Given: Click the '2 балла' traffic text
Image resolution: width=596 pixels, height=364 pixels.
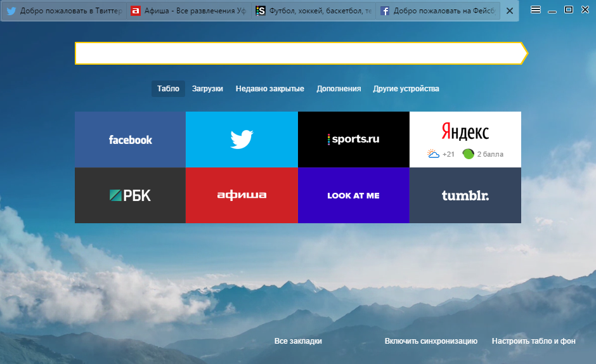Looking at the screenshot, I should click(x=490, y=154).
